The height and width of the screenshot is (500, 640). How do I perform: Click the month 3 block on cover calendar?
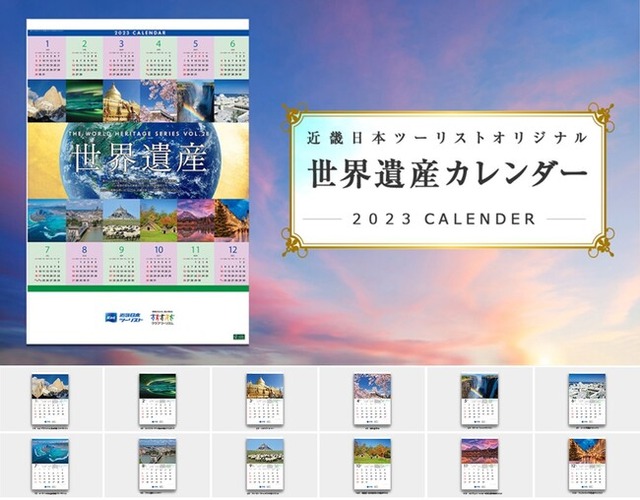click(121, 58)
